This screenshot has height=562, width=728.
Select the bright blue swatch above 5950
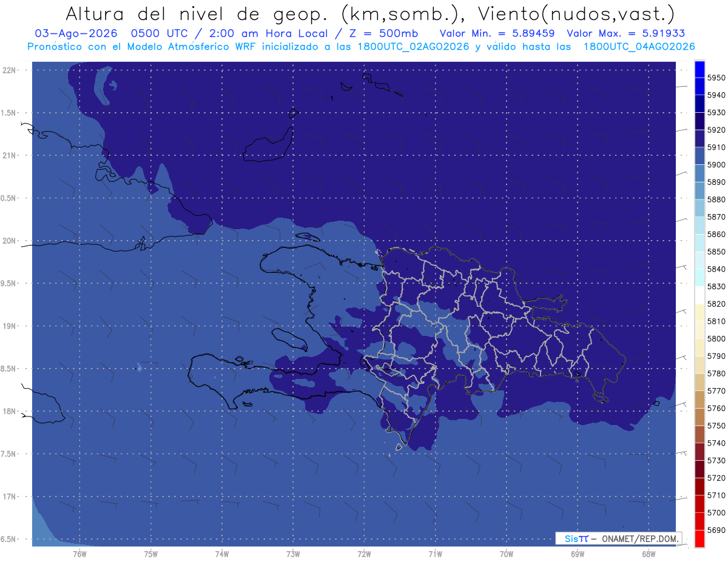pos(699,69)
